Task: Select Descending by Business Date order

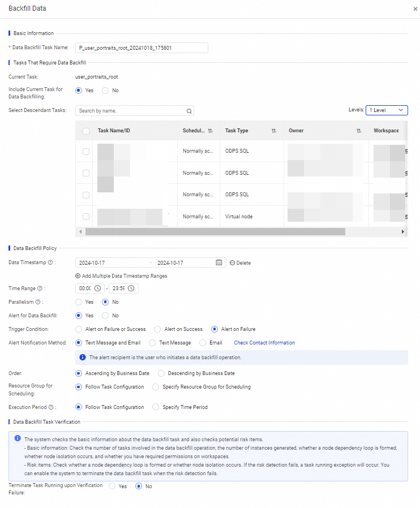Action: (161, 373)
